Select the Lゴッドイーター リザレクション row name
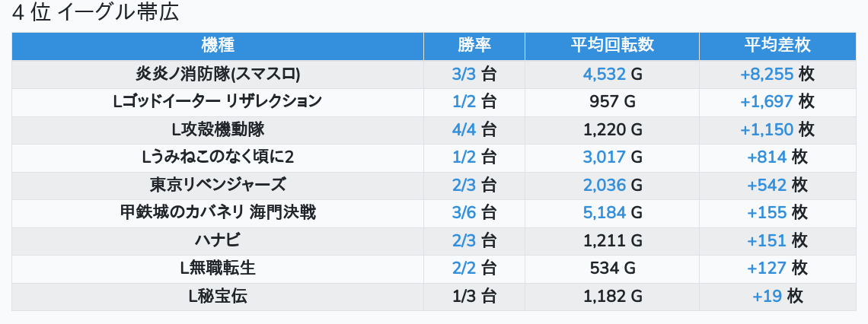Viewport: 868px width, 324px height. tap(218, 101)
